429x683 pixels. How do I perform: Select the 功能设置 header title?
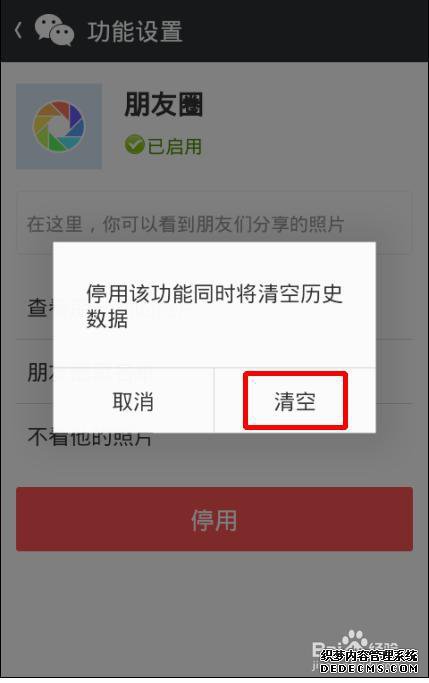(x=135, y=32)
